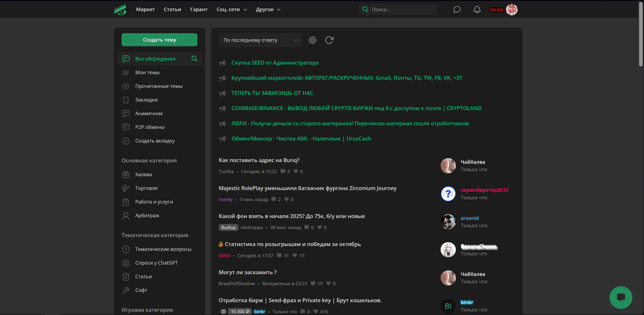Click the Анимечник chat icon
The height and width of the screenshot is (315, 644).
pos(126,113)
